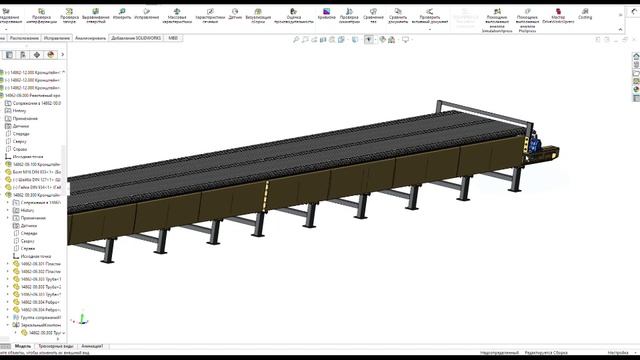Image resolution: width=640 pixels, height=360 pixels.
Task: Open the Clearance Verification tool (Проверка зазора)
Action: pyautogui.click(x=69, y=16)
